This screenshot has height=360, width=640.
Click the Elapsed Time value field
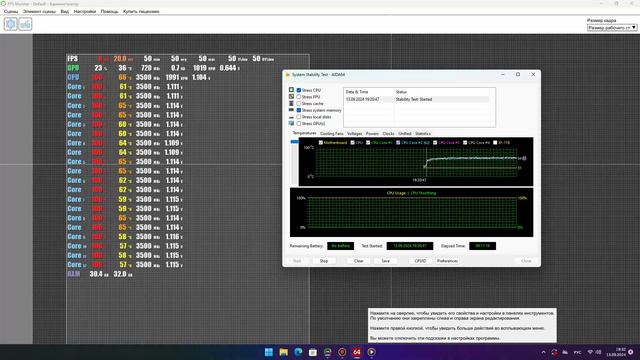click(482, 246)
